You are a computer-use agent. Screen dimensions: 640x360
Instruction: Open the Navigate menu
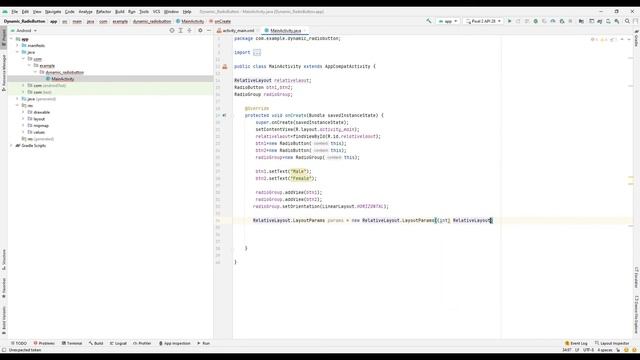(x=53, y=11)
